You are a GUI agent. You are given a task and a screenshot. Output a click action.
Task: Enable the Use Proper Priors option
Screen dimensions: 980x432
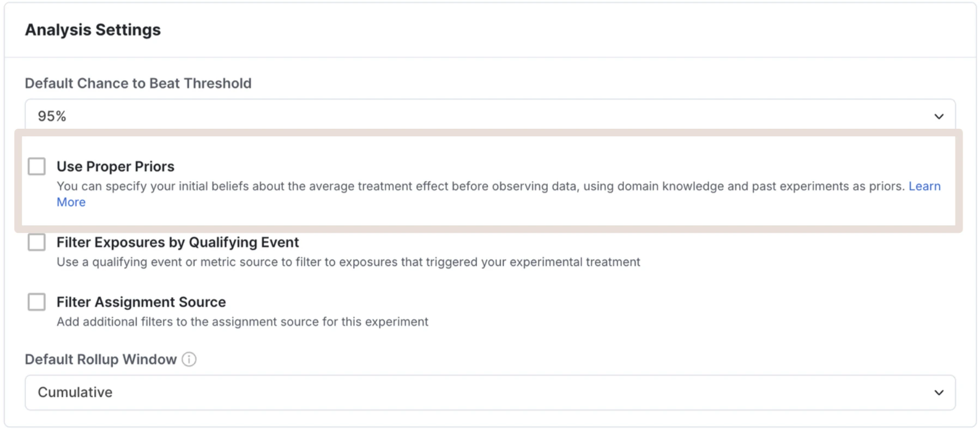pyautogui.click(x=37, y=166)
